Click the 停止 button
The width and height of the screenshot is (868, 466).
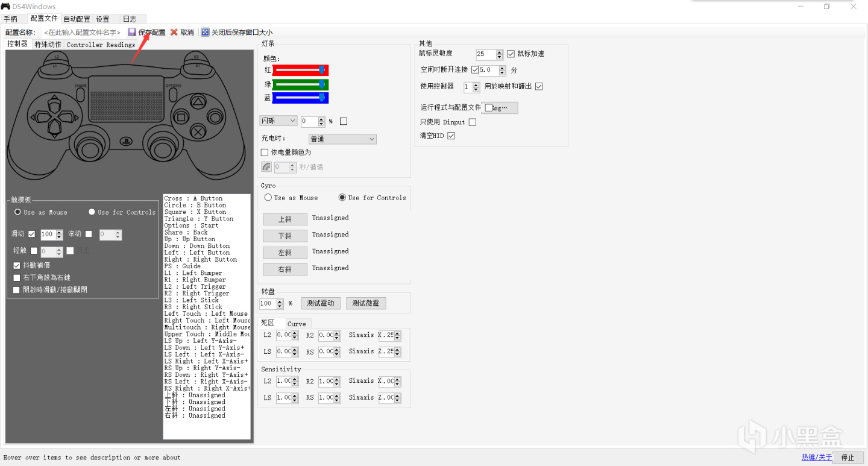click(x=848, y=458)
